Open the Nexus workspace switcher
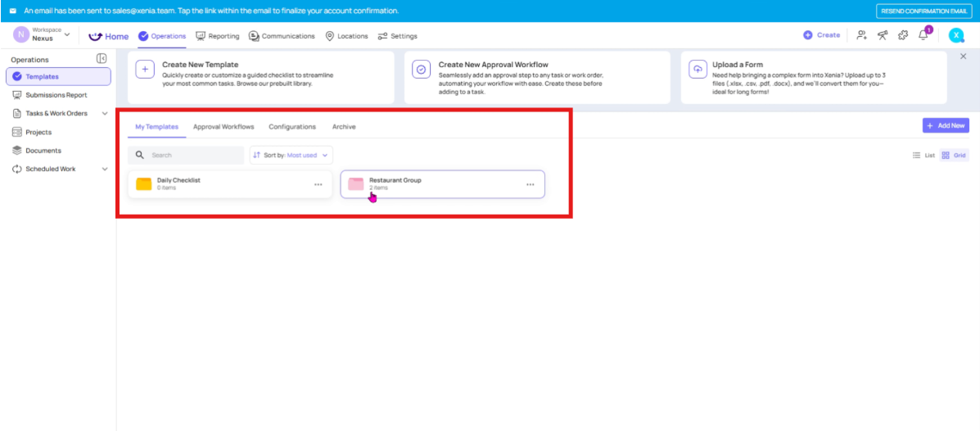Viewport: 980px width, 431px height. 43,35
